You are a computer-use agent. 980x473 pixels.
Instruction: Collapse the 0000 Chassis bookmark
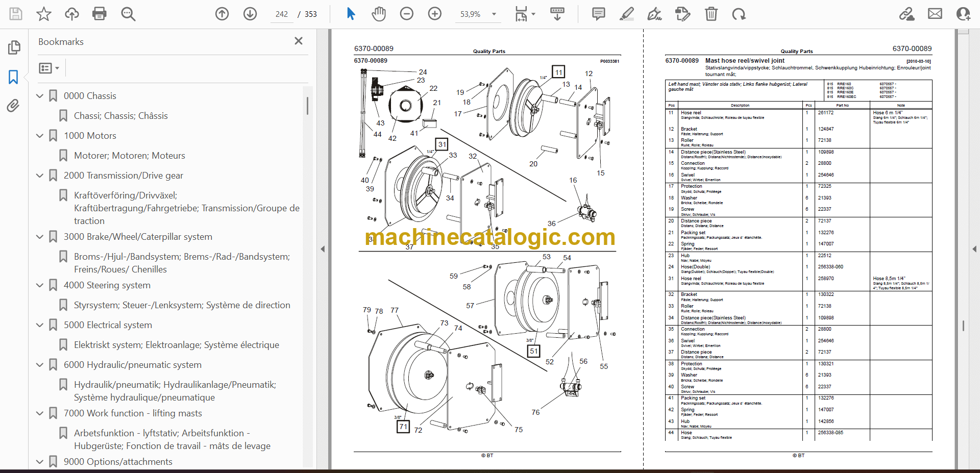click(x=40, y=95)
